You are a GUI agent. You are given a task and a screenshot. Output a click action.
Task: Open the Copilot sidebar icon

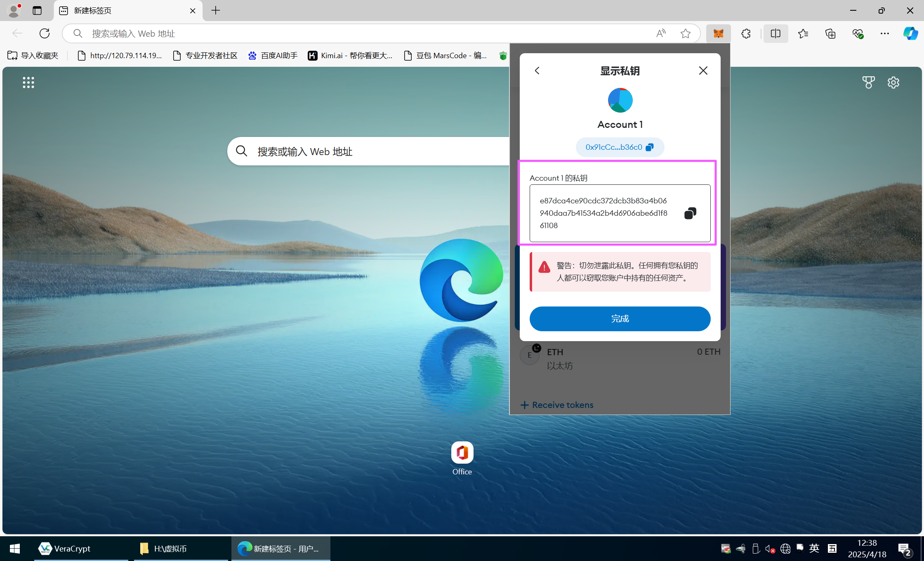pos(910,33)
